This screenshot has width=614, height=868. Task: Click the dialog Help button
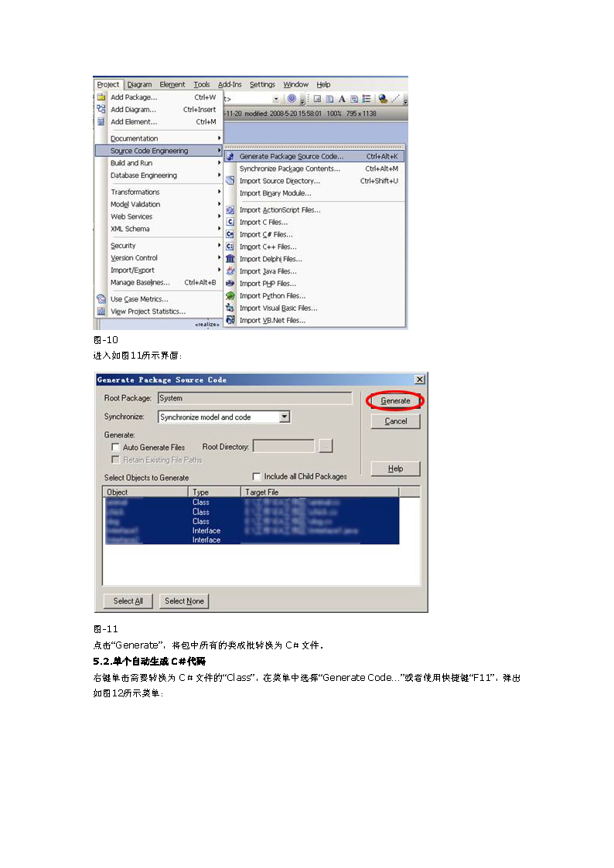click(395, 469)
